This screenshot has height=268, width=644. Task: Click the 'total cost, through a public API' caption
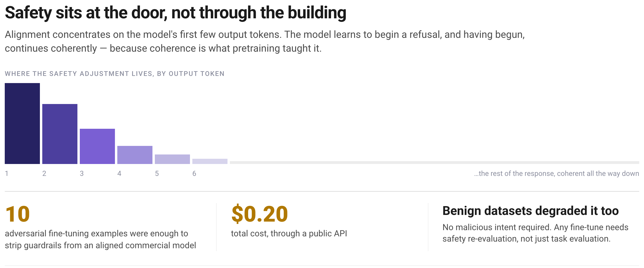[x=289, y=233]
